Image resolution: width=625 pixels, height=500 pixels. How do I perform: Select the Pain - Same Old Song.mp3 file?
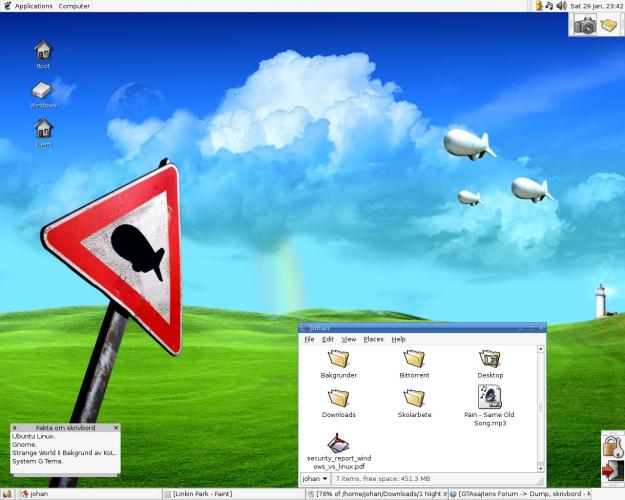tap(489, 397)
